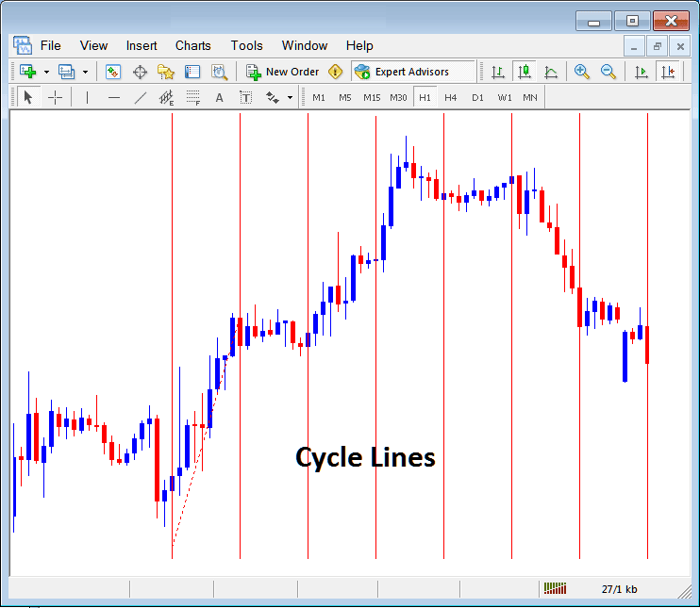Open the Charts menu
The height and width of the screenshot is (608, 700).
point(192,45)
